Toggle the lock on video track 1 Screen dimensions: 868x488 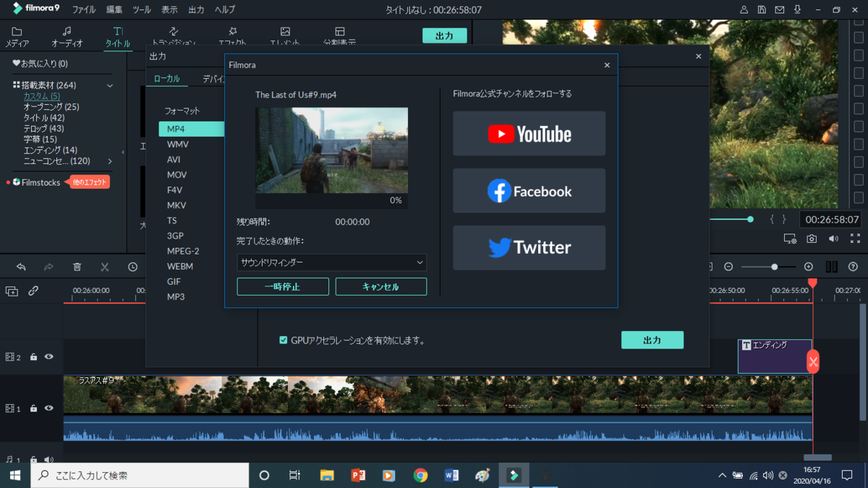pos(33,408)
